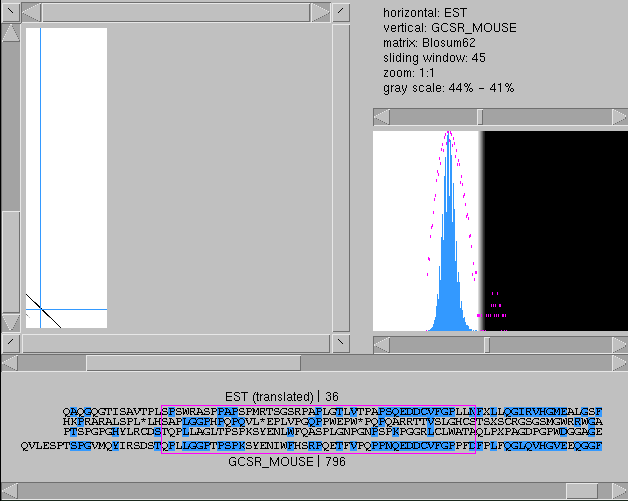Screen dimensions: 628x501
Task: Click left arrow of dotplot's top scrollbar
Action: (x=31, y=12)
